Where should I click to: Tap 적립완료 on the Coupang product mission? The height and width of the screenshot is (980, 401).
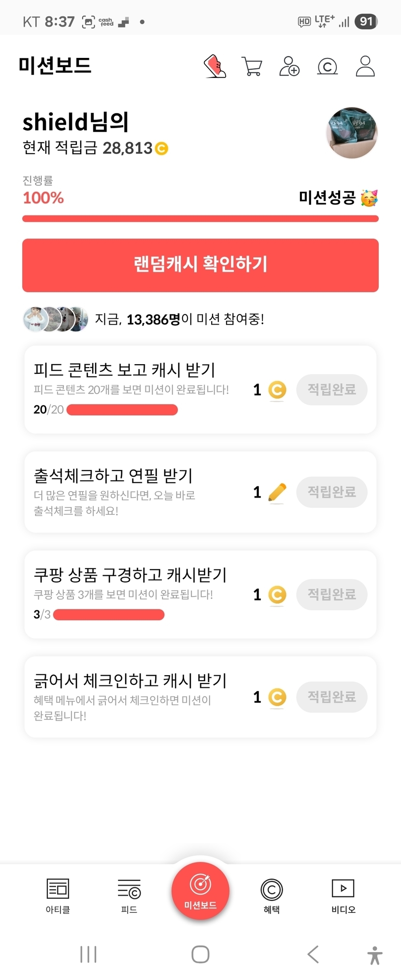[331, 595]
